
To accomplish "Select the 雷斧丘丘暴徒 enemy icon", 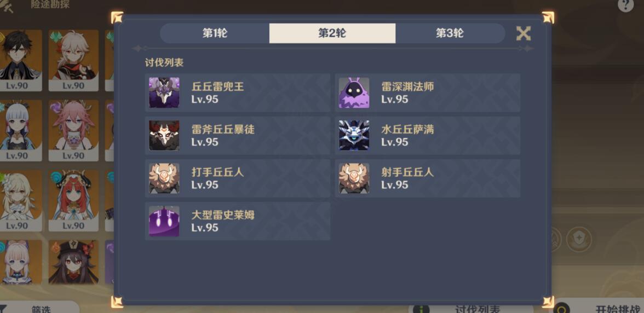I will point(164,135).
